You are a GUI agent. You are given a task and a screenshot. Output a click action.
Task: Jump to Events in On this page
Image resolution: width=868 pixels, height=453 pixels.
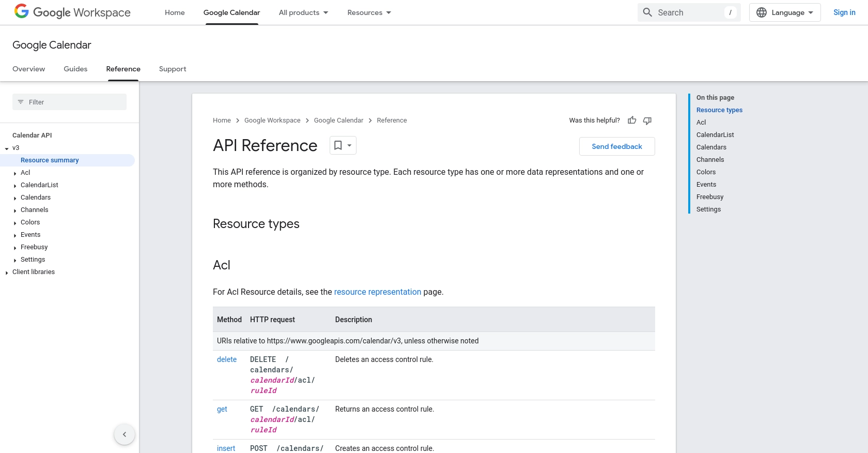(706, 185)
